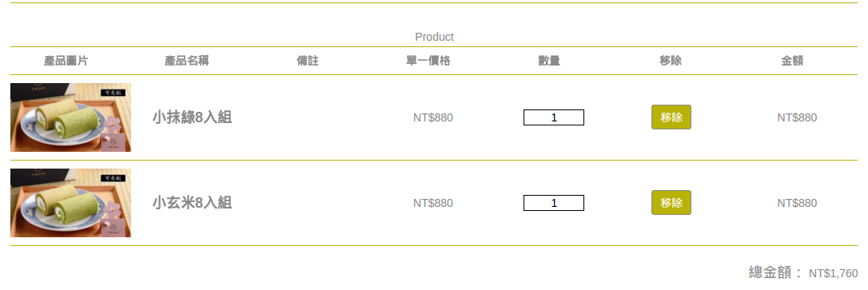Click the 移除 column header text
Viewport: 868px width, 290px height.
671,61
